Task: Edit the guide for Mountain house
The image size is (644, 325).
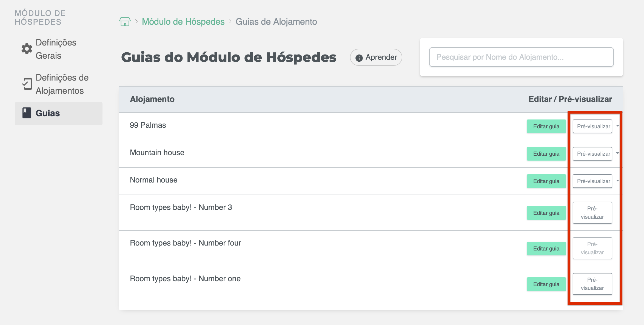Action: point(546,154)
